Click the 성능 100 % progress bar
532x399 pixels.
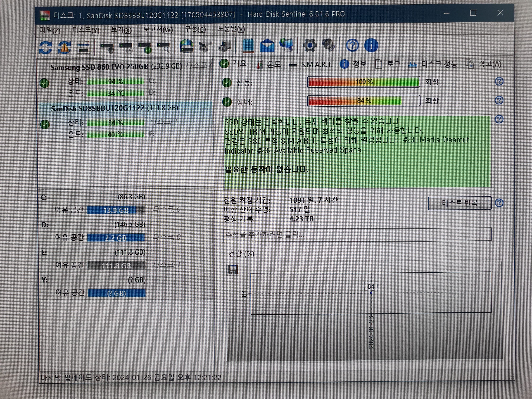coord(364,82)
